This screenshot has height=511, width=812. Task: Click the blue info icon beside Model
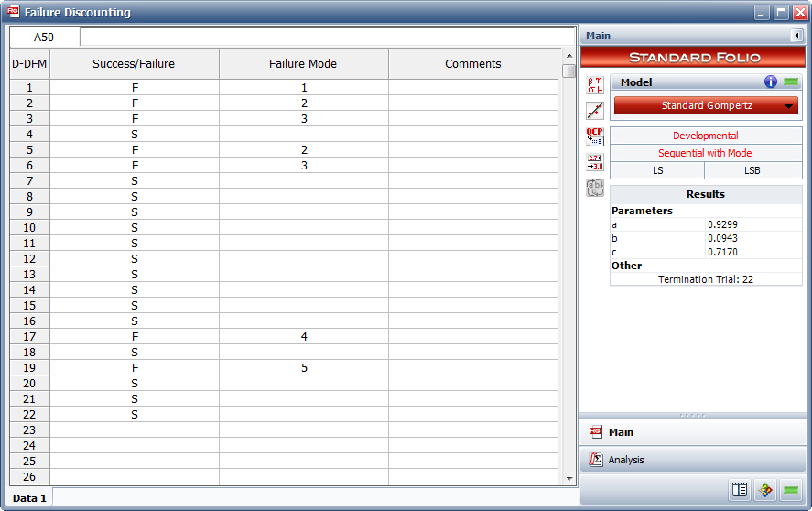pyautogui.click(x=771, y=82)
